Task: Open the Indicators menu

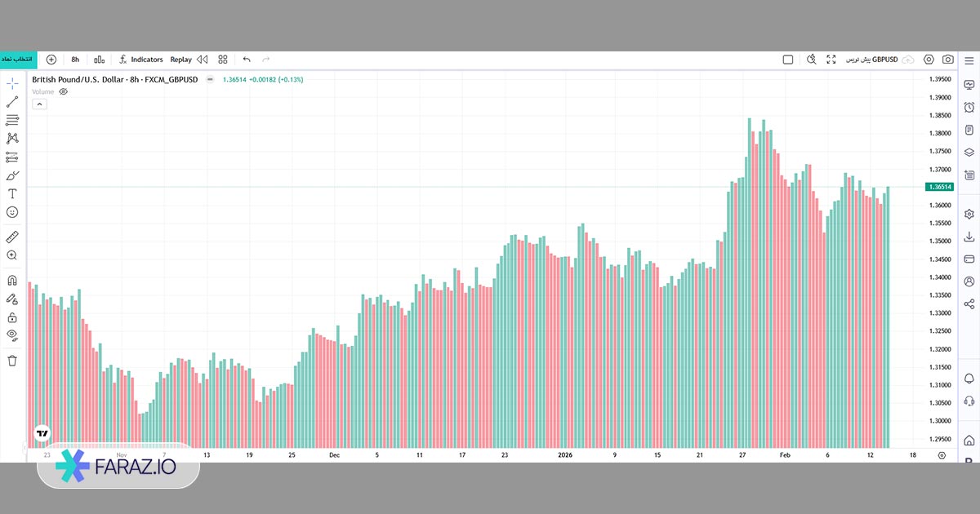Action: (x=141, y=60)
